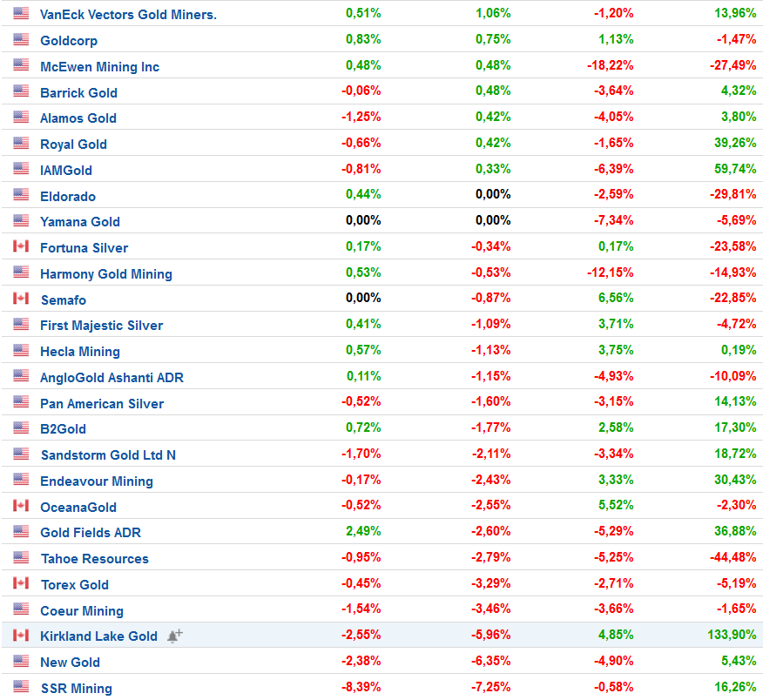Open the Tahoe Resources link
The image size is (763, 700).
pos(95,559)
